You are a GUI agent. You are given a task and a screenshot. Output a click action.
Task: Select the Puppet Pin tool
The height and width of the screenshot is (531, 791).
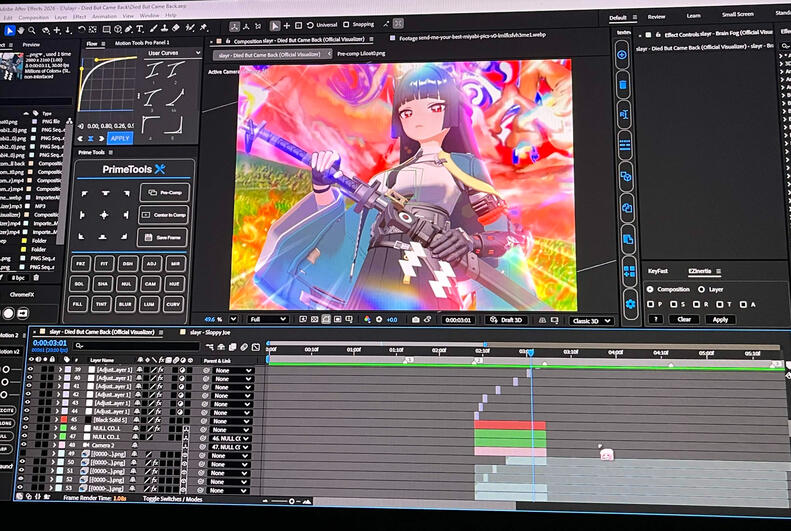204,27
